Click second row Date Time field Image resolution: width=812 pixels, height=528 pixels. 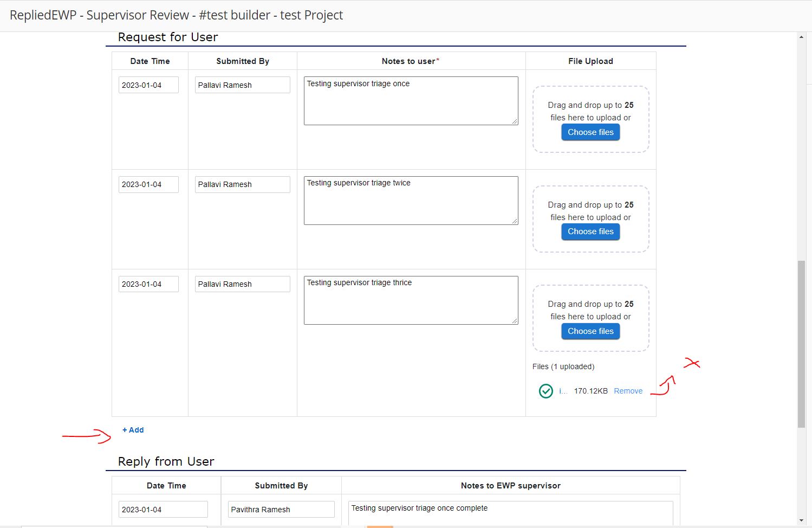point(148,184)
